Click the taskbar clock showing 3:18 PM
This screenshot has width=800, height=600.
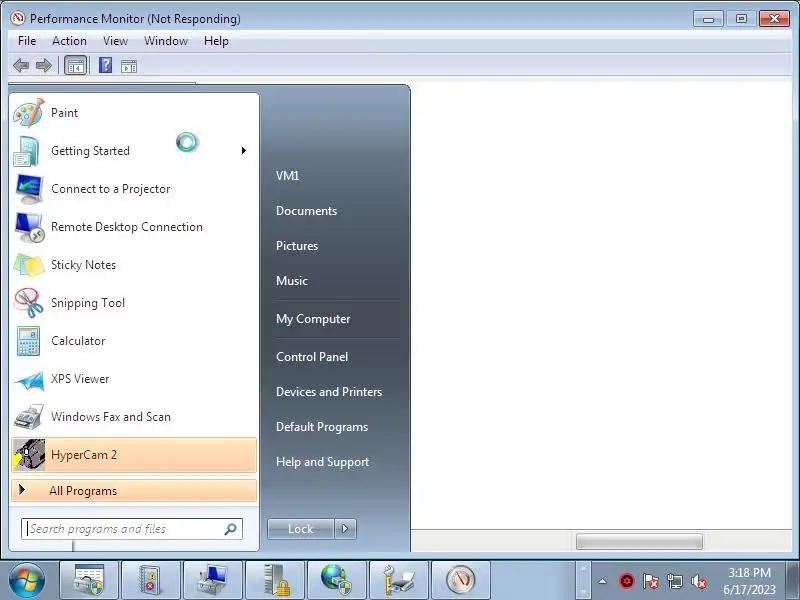pyautogui.click(x=749, y=581)
